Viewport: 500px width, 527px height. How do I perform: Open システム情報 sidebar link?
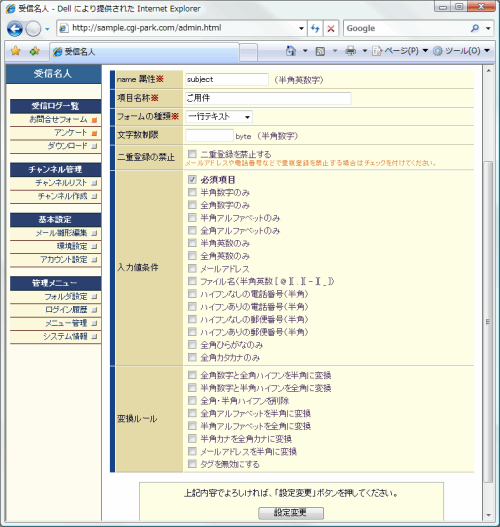[65, 336]
